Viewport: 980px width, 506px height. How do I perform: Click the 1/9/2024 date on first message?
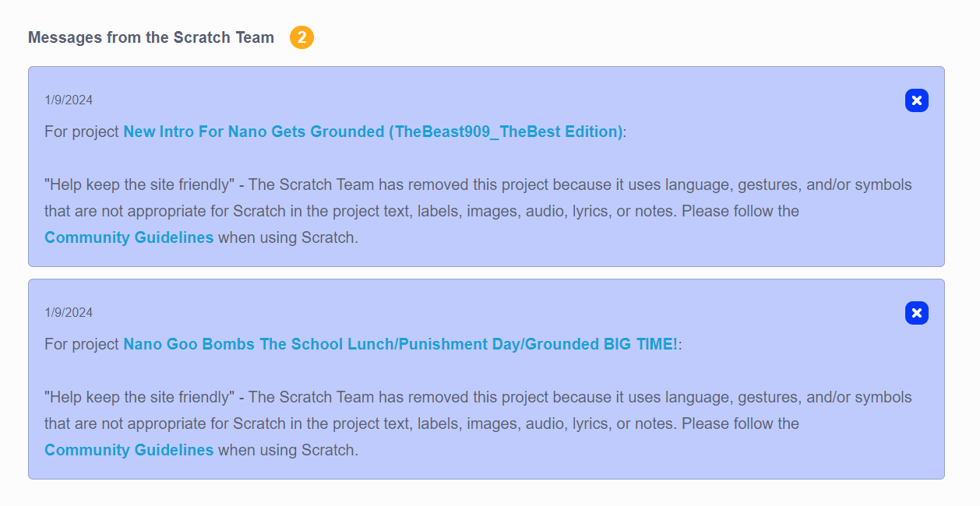pos(69,100)
